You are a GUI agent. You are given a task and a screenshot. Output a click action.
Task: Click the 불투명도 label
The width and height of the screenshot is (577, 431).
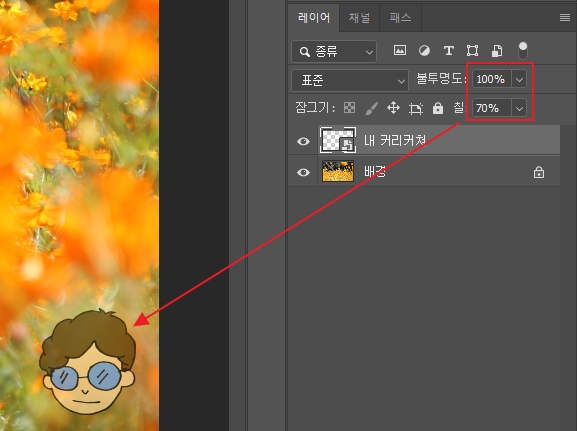click(x=441, y=79)
